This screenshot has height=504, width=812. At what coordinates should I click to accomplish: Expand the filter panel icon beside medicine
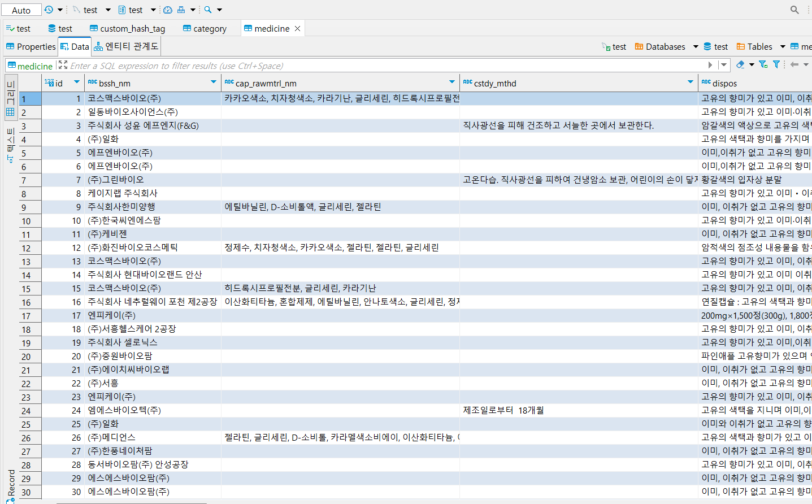(x=63, y=65)
